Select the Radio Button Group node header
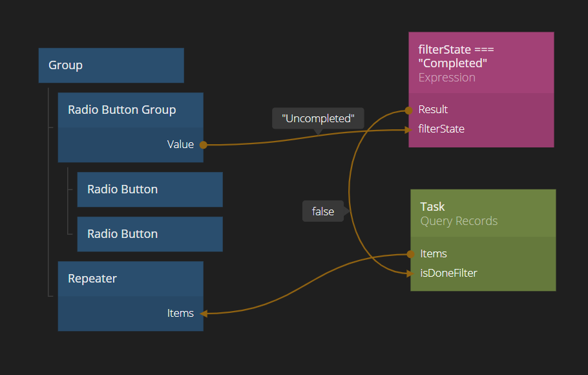 point(130,110)
